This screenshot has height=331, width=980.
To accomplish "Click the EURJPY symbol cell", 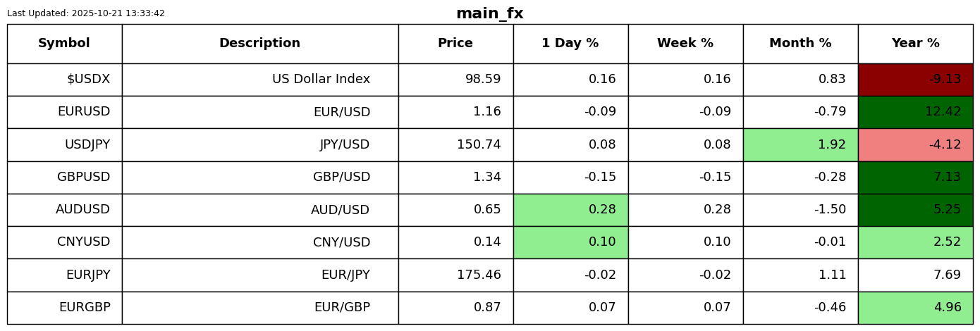I will tap(88, 275).
